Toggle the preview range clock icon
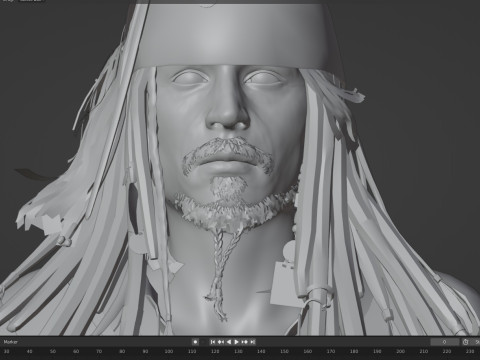The image size is (480, 360). pyautogui.click(x=465, y=342)
